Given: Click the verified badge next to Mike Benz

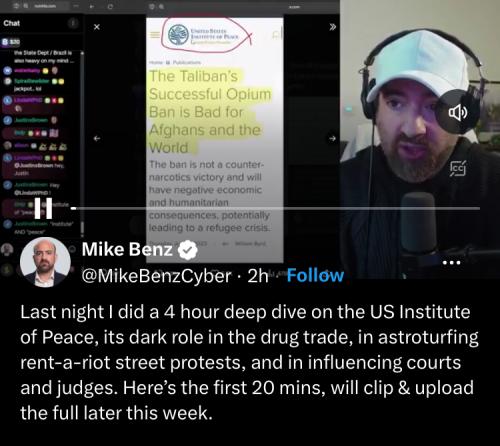Looking at the screenshot, I should pos(188,250).
